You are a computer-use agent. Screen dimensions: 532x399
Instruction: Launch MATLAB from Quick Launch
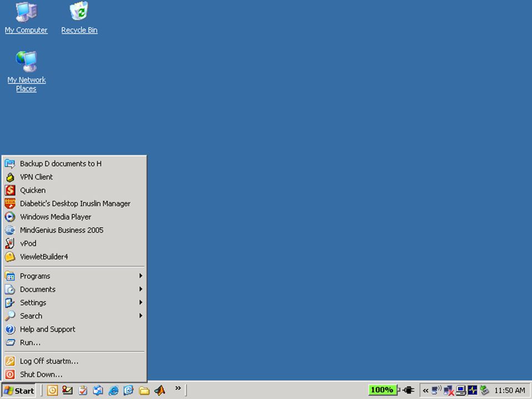coord(160,391)
